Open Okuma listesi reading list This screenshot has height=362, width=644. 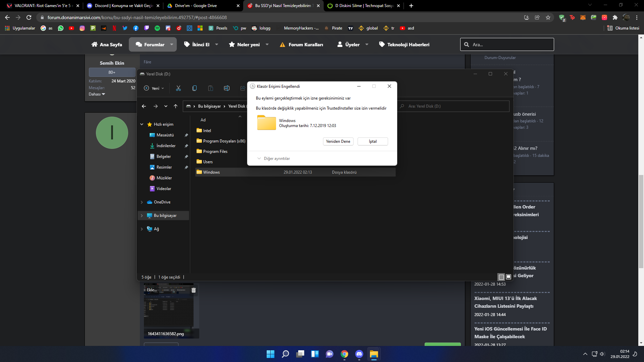623,28
